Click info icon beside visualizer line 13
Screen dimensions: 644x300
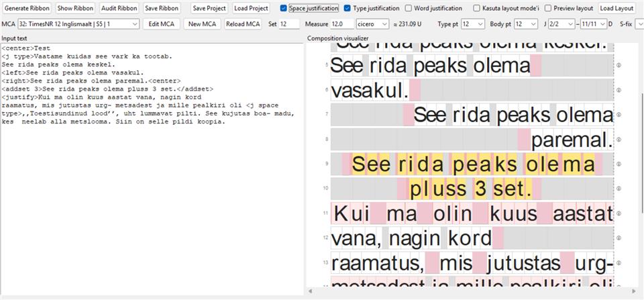(619, 262)
